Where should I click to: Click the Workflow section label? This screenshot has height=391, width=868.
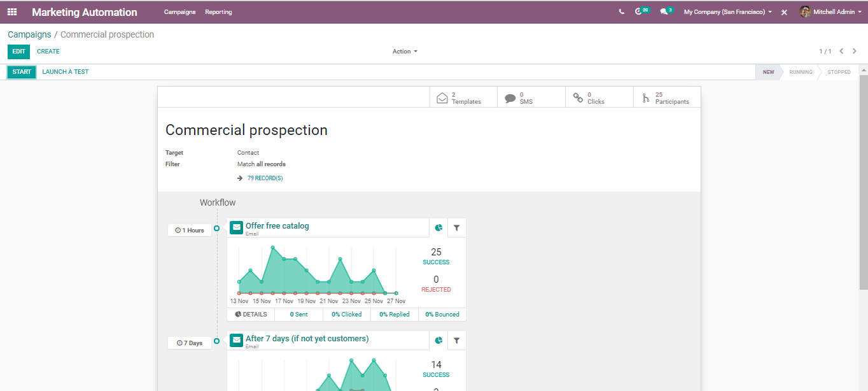pos(218,203)
